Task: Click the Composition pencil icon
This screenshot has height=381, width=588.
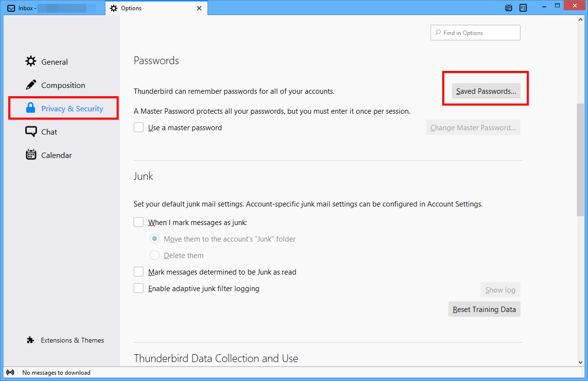Action: pyautogui.click(x=31, y=85)
